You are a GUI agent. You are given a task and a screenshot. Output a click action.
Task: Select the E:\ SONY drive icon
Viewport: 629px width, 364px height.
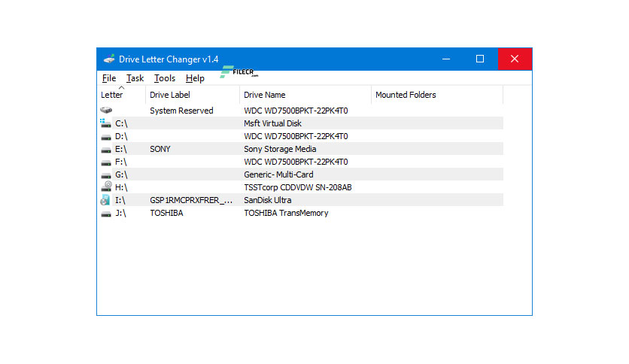(x=106, y=150)
